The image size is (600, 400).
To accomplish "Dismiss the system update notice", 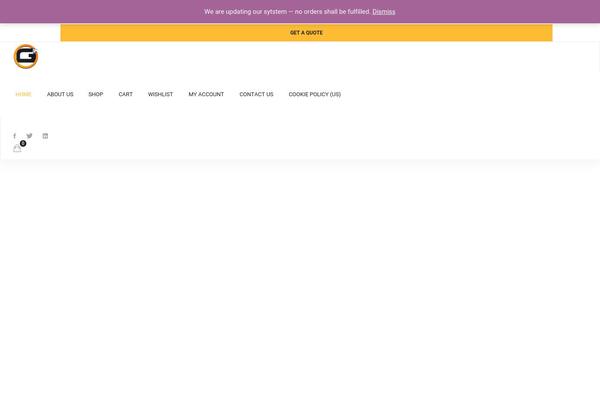I will click(383, 12).
